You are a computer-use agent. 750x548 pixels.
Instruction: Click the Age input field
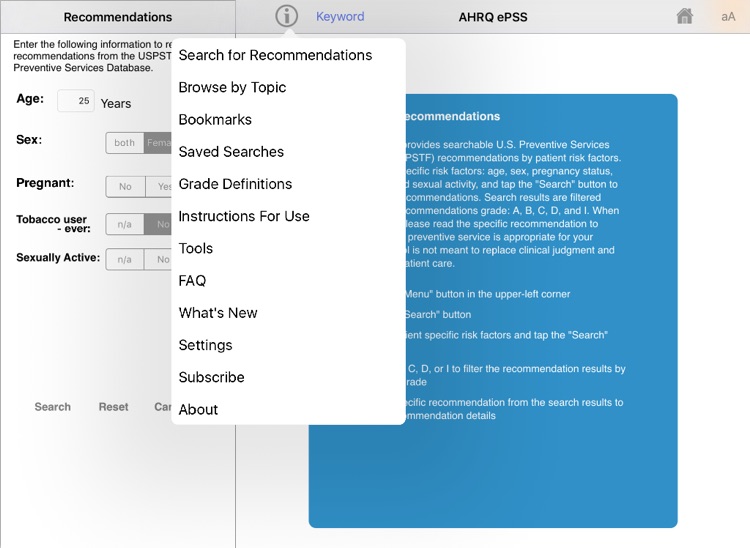pos(76,101)
